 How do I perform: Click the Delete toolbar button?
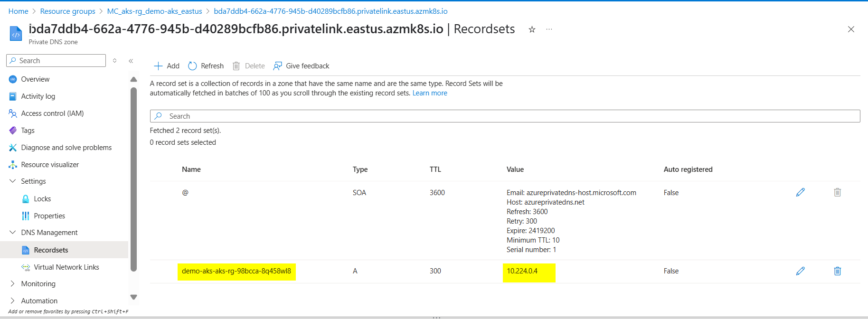[x=248, y=66]
